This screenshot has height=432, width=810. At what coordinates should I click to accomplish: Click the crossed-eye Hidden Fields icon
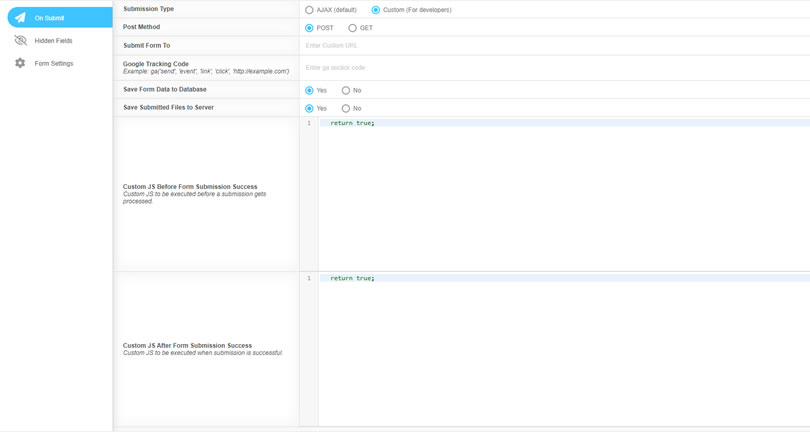click(20, 40)
